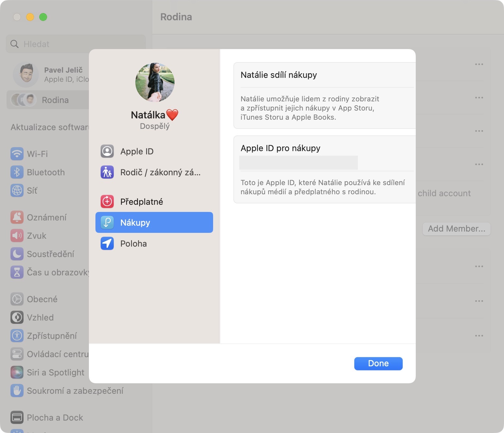Image resolution: width=504 pixels, height=433 pixels.
Task: Click the search magnifier icon
Action: coord(14,44)
